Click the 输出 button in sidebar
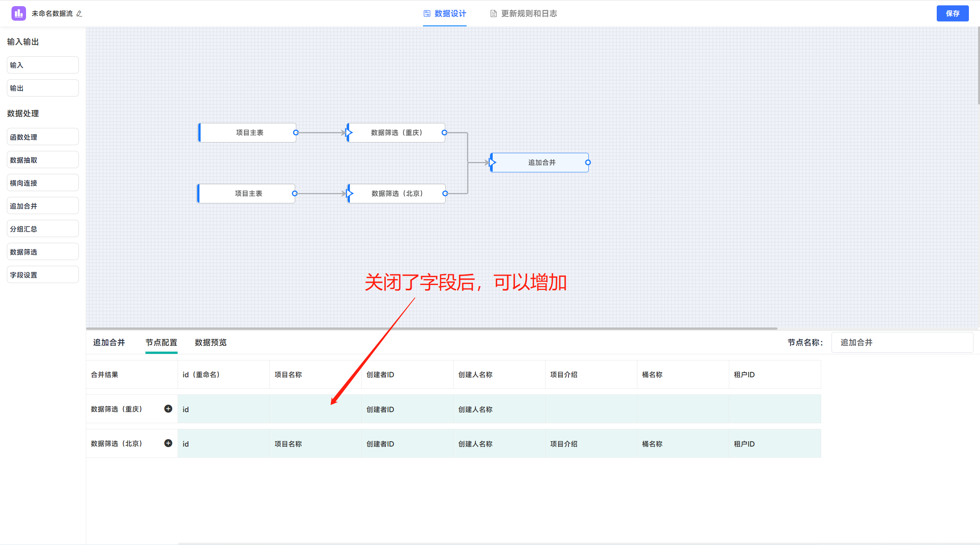980x545 pixels. click(x=42, y=88)
